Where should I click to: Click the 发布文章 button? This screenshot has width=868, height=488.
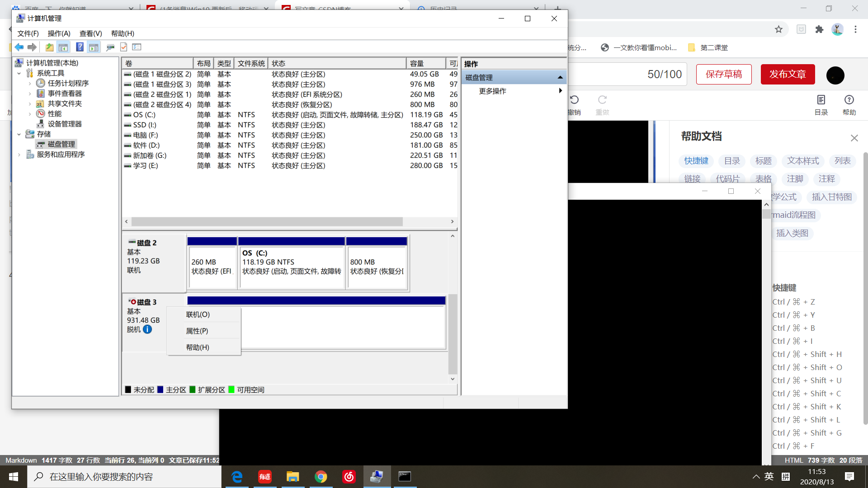click(788, 74)
